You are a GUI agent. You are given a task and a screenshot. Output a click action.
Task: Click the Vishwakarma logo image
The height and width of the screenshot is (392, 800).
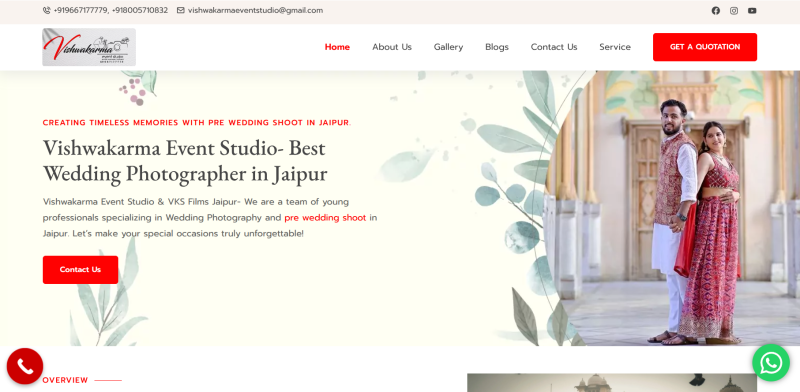[x=89, y=47]
